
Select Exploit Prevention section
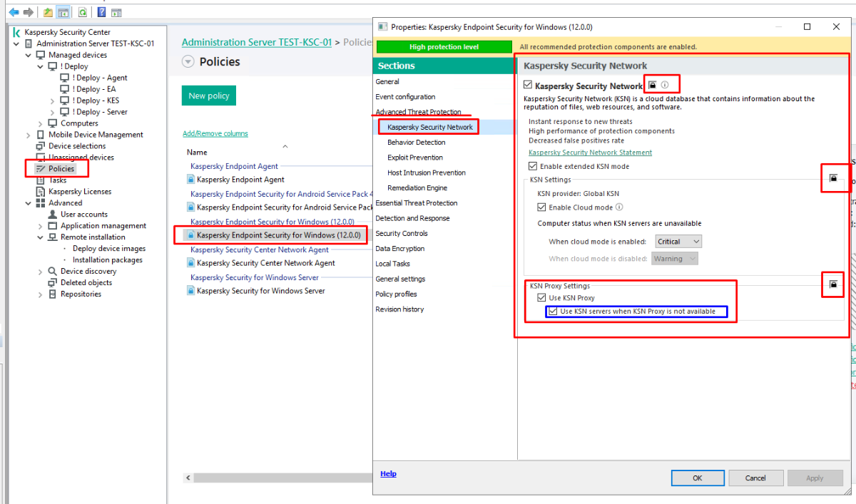(x=415, y=158)
